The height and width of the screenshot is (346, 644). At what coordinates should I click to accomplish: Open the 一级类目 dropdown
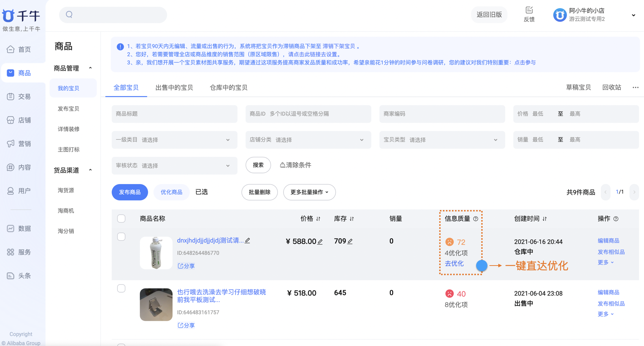click(174, 140)
